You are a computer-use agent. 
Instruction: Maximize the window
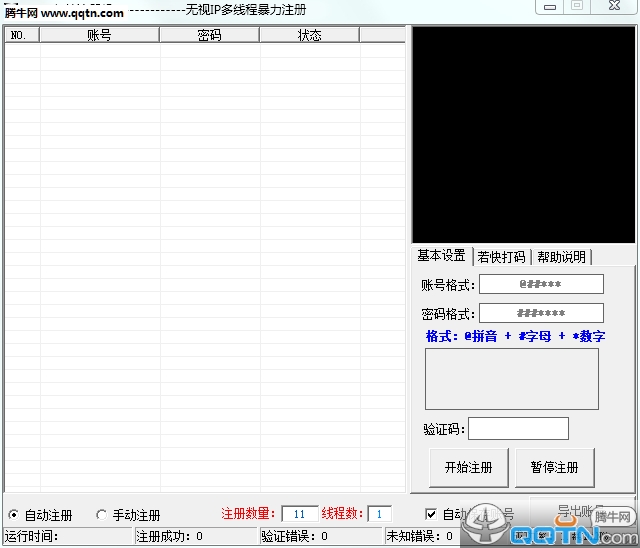click(577, 5)
